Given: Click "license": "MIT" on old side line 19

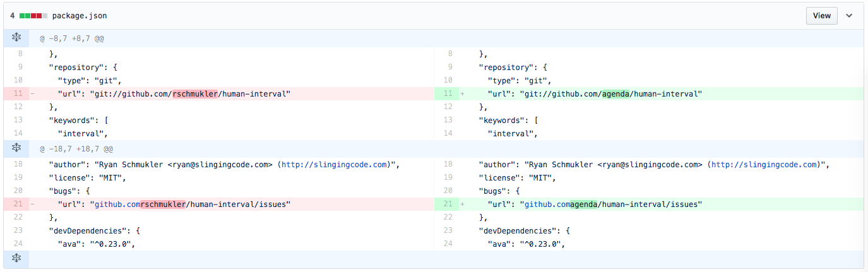Looking at the screenshot, I should pos(85,177).
